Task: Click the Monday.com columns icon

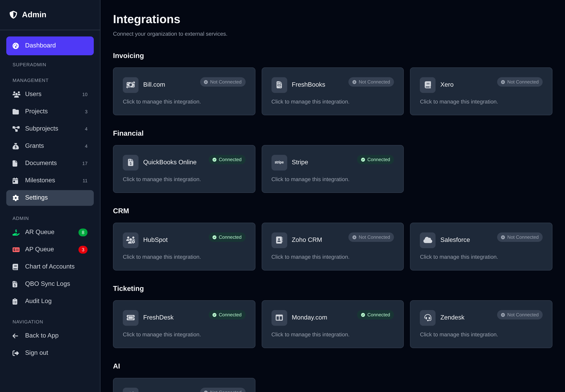Action: point(279,318)
